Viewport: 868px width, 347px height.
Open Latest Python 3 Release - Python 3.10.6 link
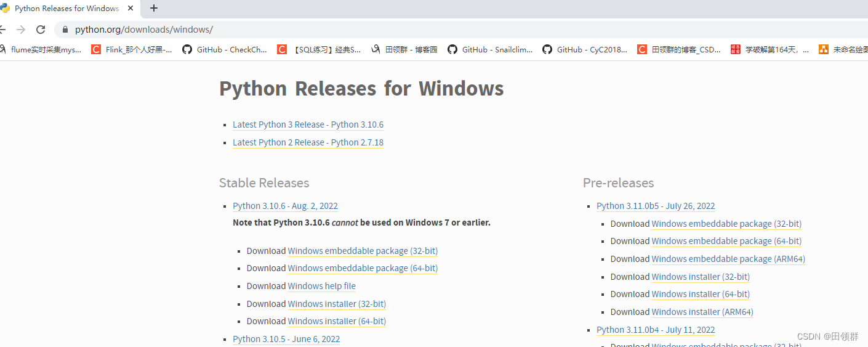coord(308,125)
